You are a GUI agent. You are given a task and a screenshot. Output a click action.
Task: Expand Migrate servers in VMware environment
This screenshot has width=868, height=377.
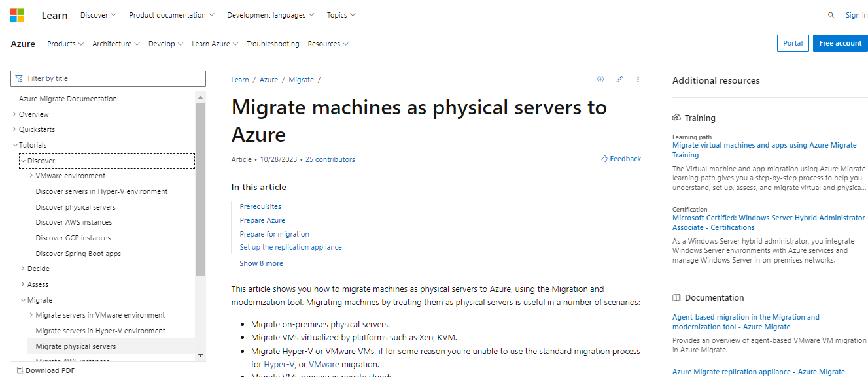[31, 315]
